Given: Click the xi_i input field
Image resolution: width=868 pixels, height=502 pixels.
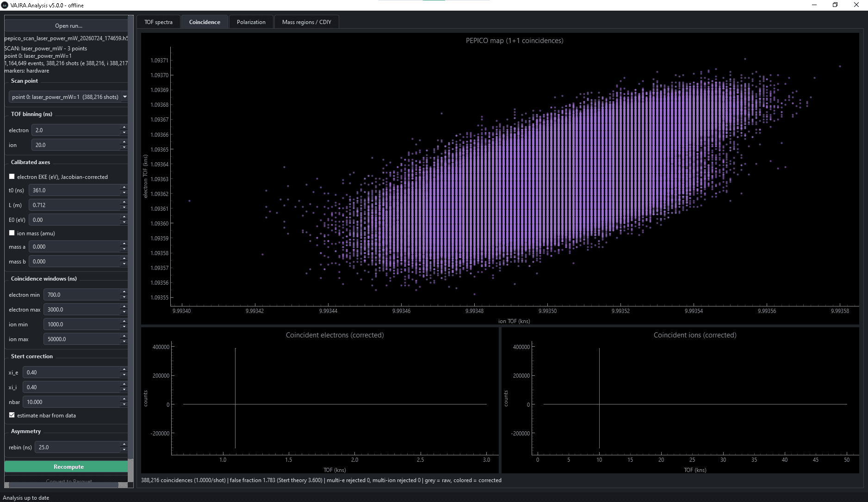Looking at the screenshot, I should click(x=72, y=387).
